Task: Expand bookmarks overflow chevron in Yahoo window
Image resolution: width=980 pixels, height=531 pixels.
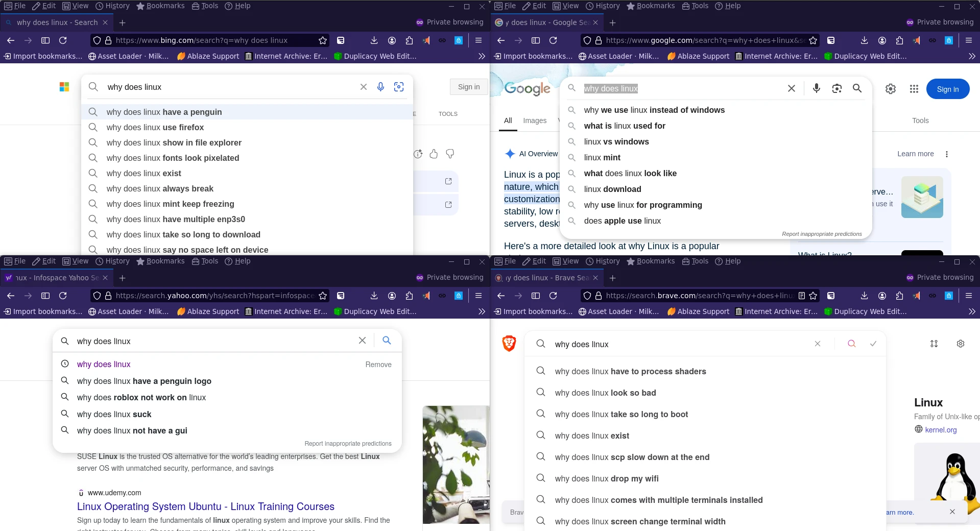Action: [x=482, y=311]
